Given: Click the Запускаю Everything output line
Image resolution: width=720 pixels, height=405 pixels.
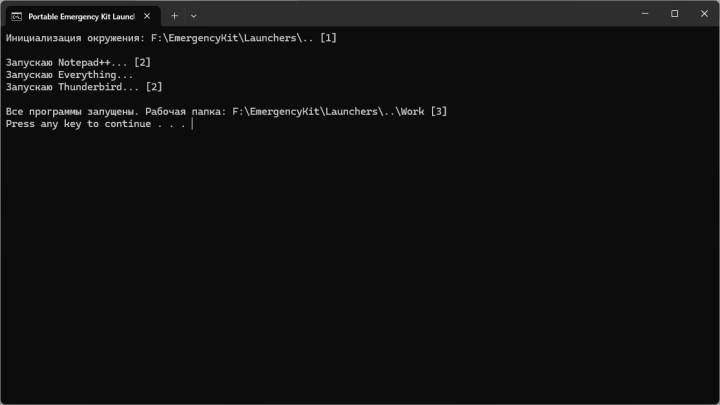Looking at the screenshot, I should pos(68,74).
